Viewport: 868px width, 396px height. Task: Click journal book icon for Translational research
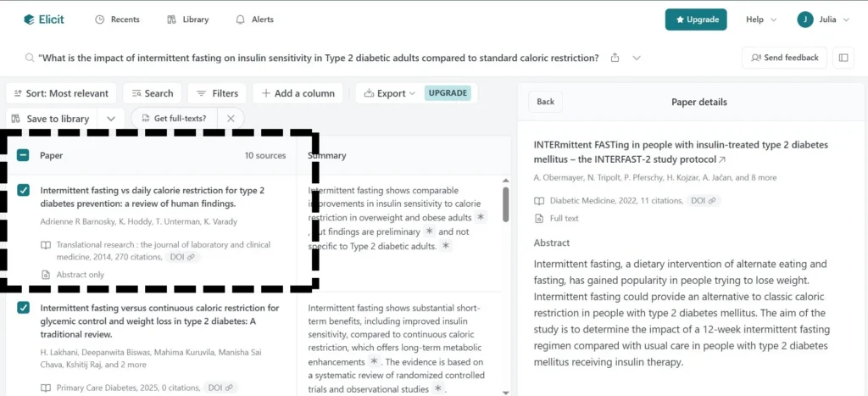pyautogui.click(x=46, y=245)
